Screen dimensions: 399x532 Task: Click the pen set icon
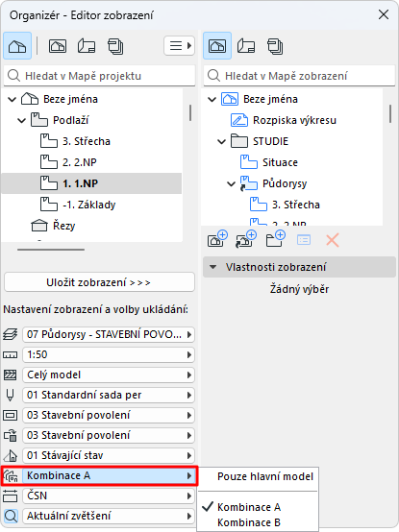(x=11, y=395)
